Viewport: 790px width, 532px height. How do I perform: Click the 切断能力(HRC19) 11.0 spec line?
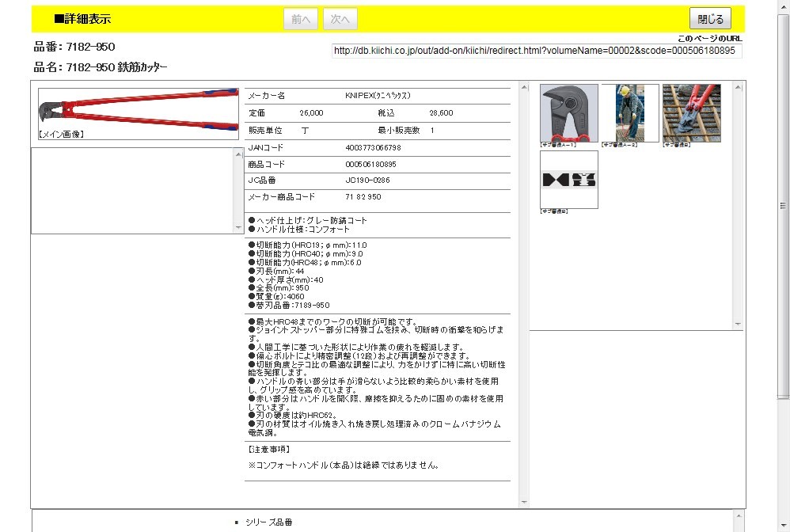307,245
